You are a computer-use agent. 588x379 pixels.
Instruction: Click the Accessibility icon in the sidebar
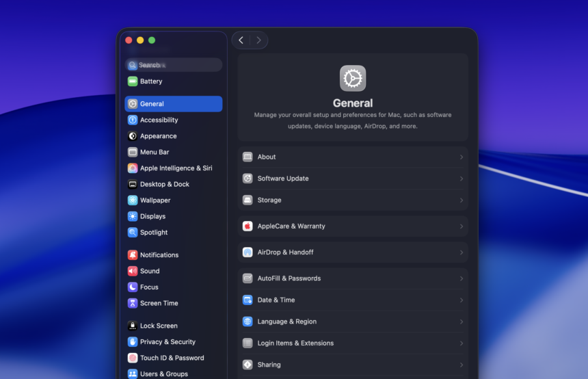click(x=133, y=120)
